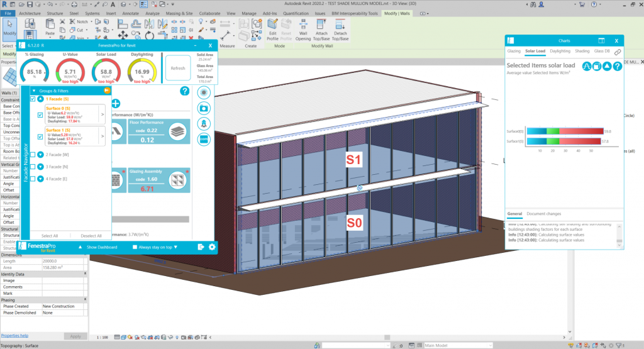Click the 3D box icon in Charts

[597, 66]
